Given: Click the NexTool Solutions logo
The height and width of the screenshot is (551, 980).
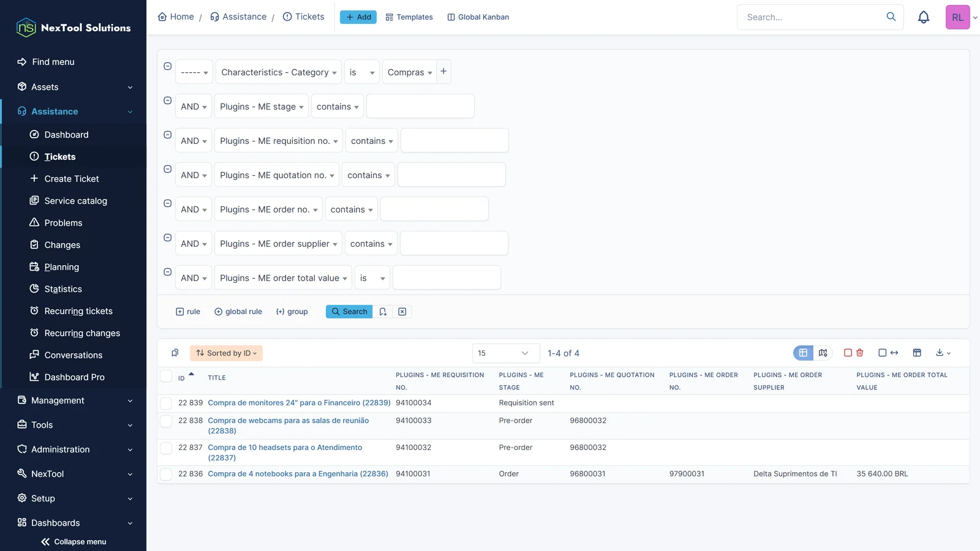Looking at the screenshot, I should (x=73, y=28).
